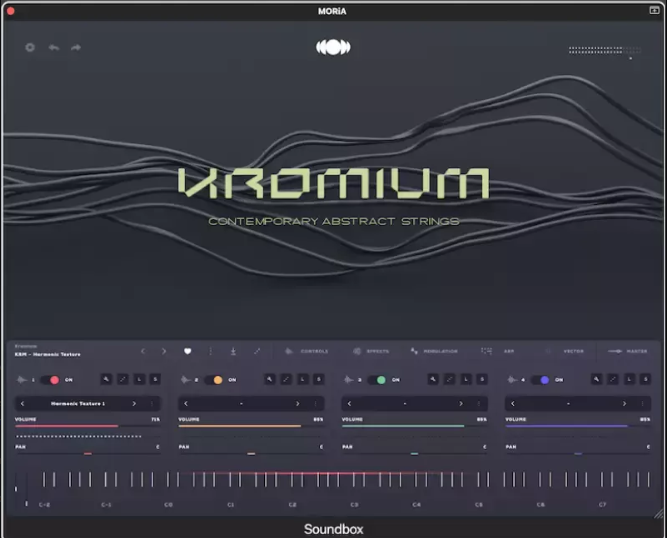The image size is (667, 538).
Task: Toggle layer 3 green ON switch
Action: (377, 380)
